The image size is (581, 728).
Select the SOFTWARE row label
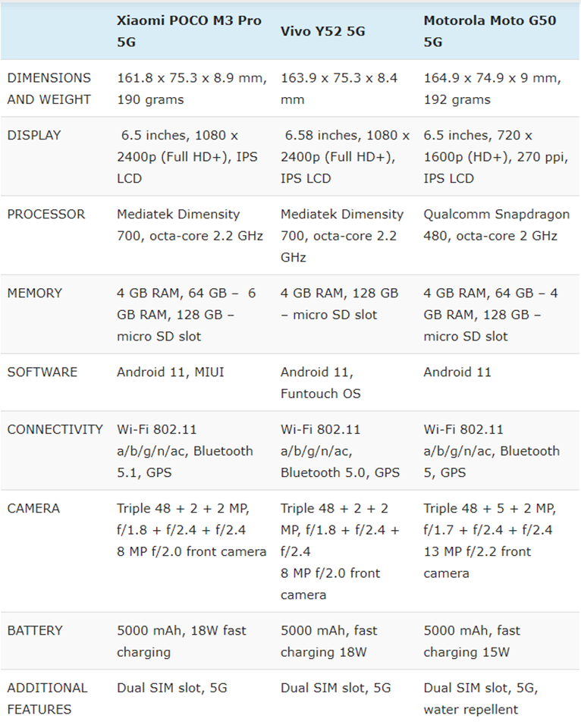[x=42, y=372]
